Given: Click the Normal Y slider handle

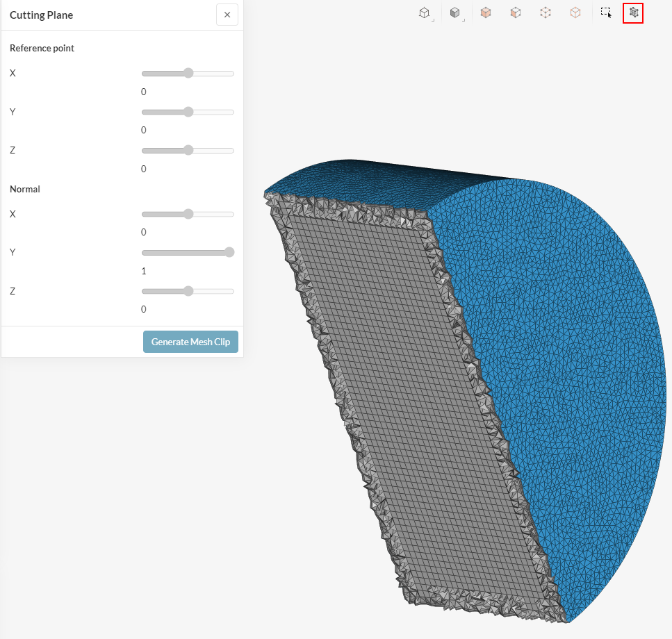Looking at the screenshot, I should coord(229,253).
